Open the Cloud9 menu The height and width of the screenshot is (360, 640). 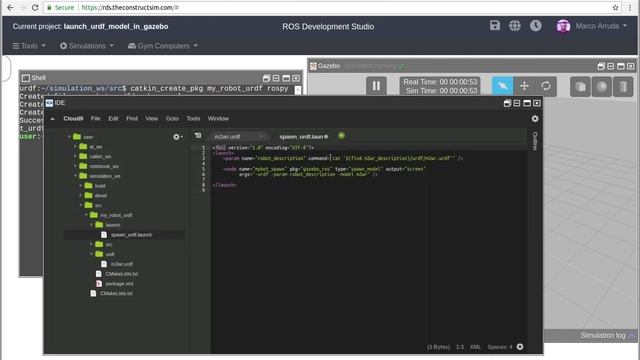(73, 118)
